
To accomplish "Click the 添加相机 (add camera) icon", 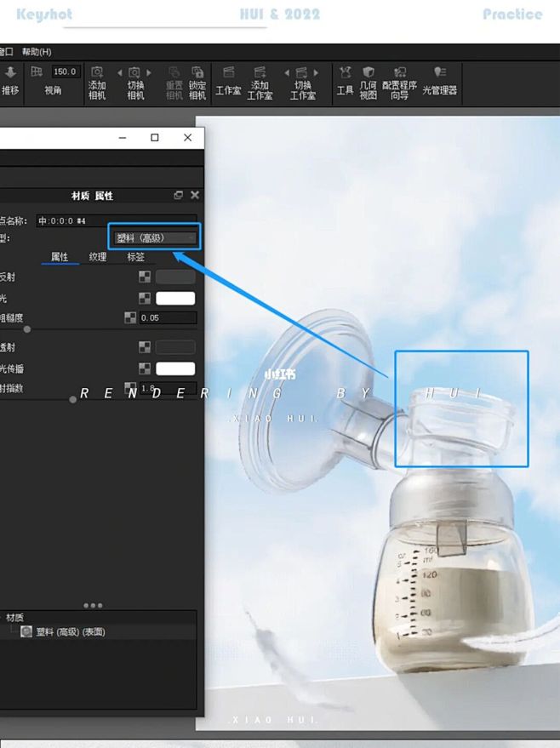I will [97, 83].
